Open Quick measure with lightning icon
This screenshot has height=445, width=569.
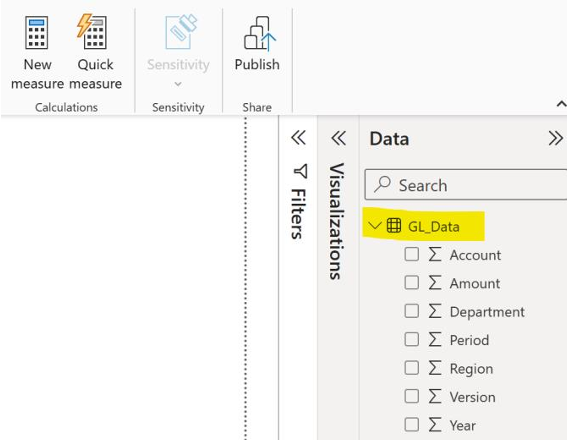coord(92,32)
